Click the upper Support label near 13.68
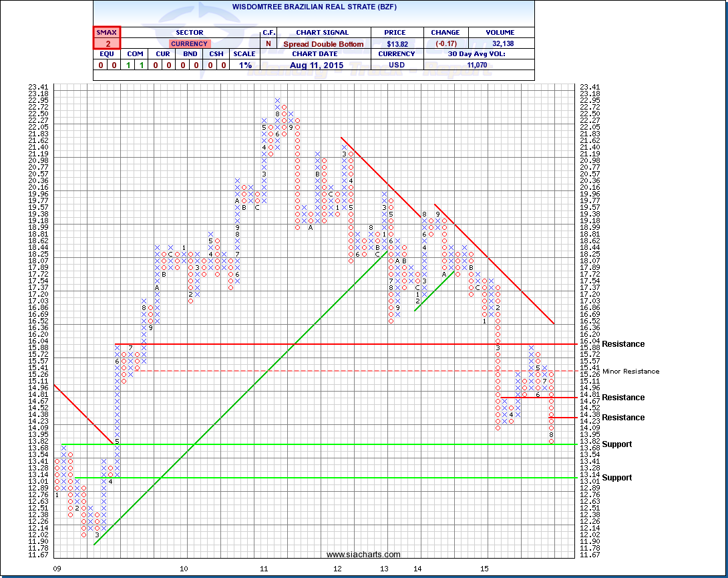 tap(616, 444)
